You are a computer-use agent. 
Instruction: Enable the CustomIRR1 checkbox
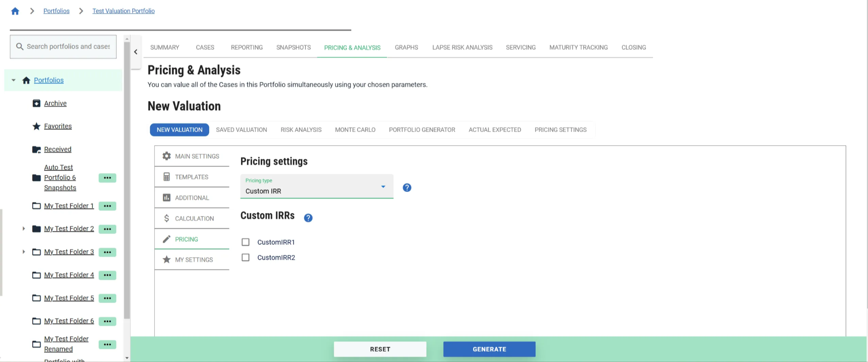246,242
